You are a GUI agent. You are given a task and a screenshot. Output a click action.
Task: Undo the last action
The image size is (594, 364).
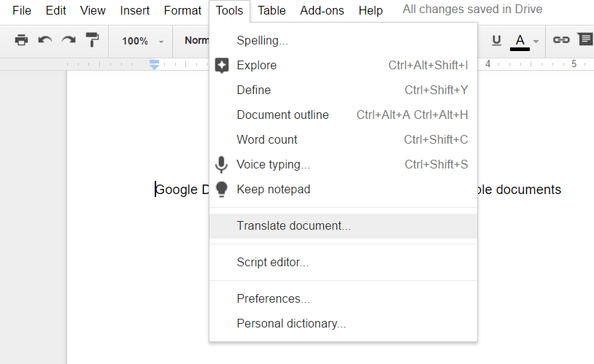point(45,40)
